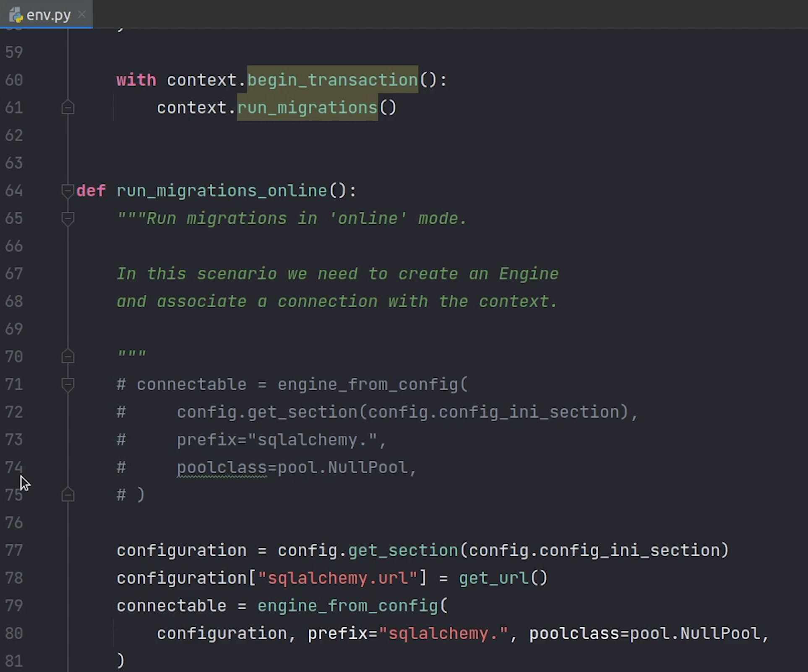Image resolution: width=808 pixels, height=672 pixels.
Task: Click line number 64 in the gutter
Action: pos(14,191)
